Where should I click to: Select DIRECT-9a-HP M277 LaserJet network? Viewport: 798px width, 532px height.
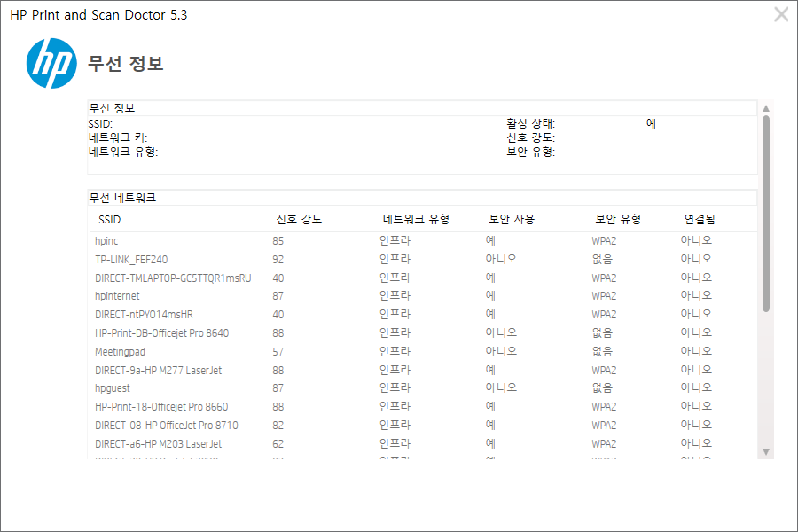(x=158, y=370)
